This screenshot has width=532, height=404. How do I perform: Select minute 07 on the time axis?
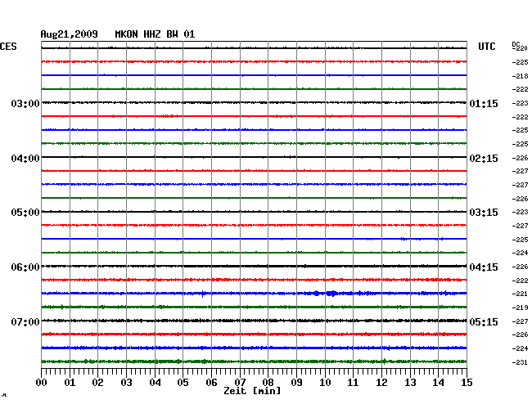(240, 382)
